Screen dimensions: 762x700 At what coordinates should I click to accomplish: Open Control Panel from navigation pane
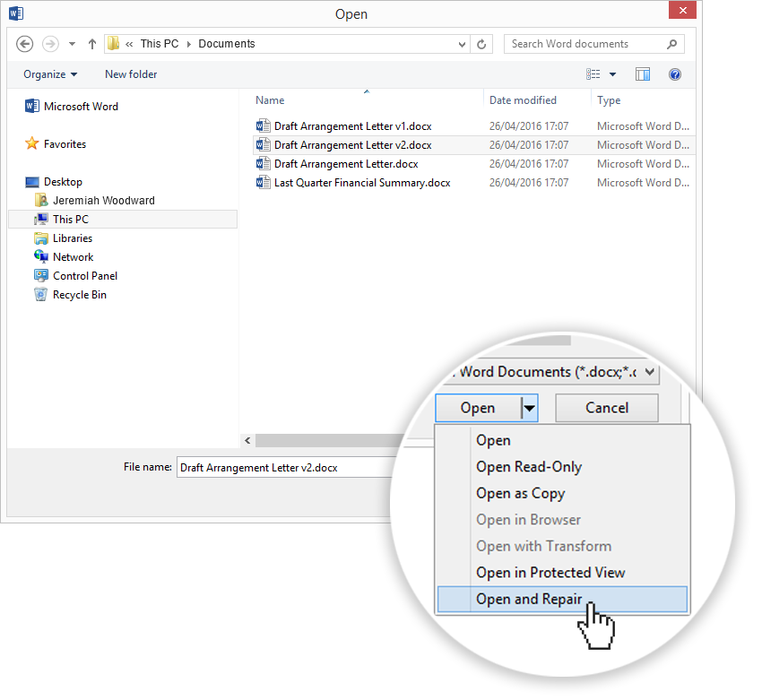(76, 276)
